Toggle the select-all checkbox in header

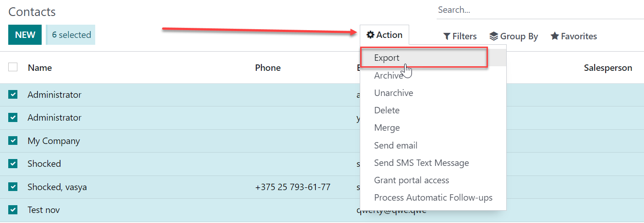[13, 67]
